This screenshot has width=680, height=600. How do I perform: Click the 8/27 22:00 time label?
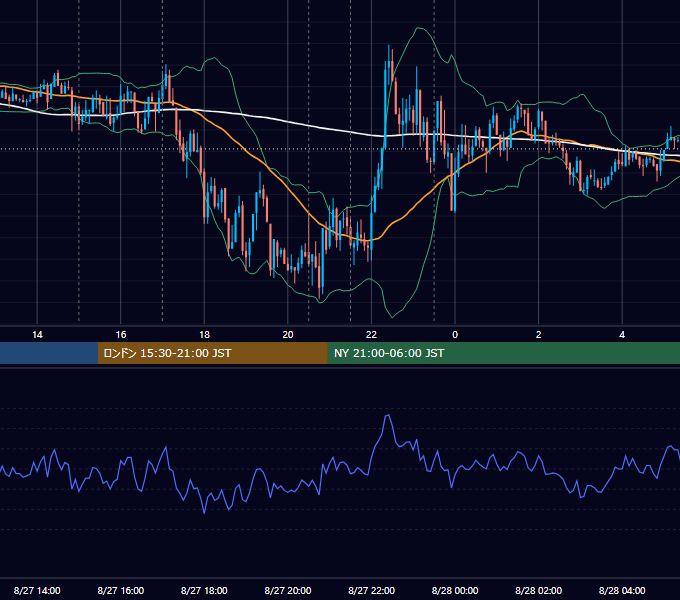[372, 590]
